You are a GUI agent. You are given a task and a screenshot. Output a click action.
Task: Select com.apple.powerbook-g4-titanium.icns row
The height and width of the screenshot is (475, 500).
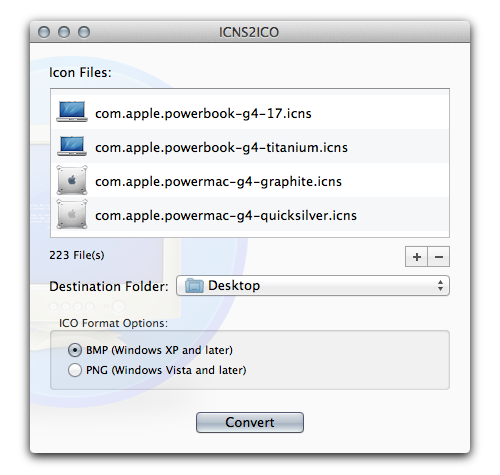point(250,146)
